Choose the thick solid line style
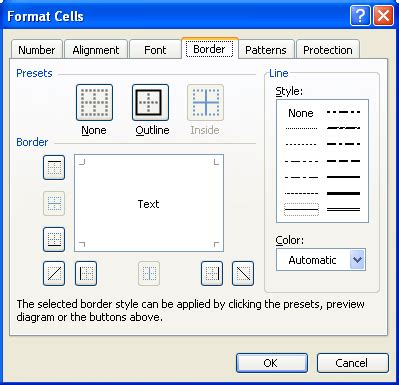 coord(343,193)
